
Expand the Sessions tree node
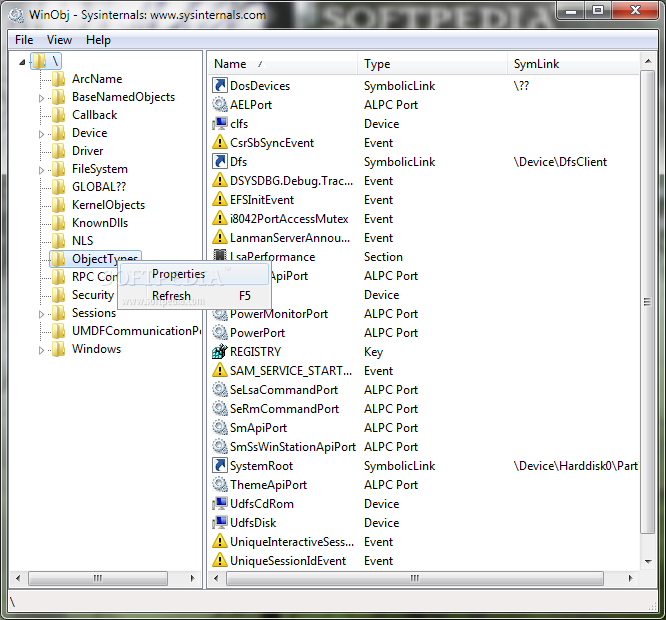pos(41,314)
